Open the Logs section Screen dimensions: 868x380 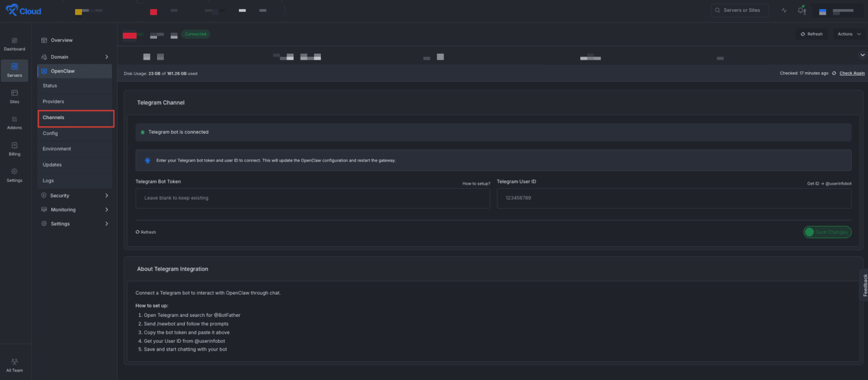[48, 180]
